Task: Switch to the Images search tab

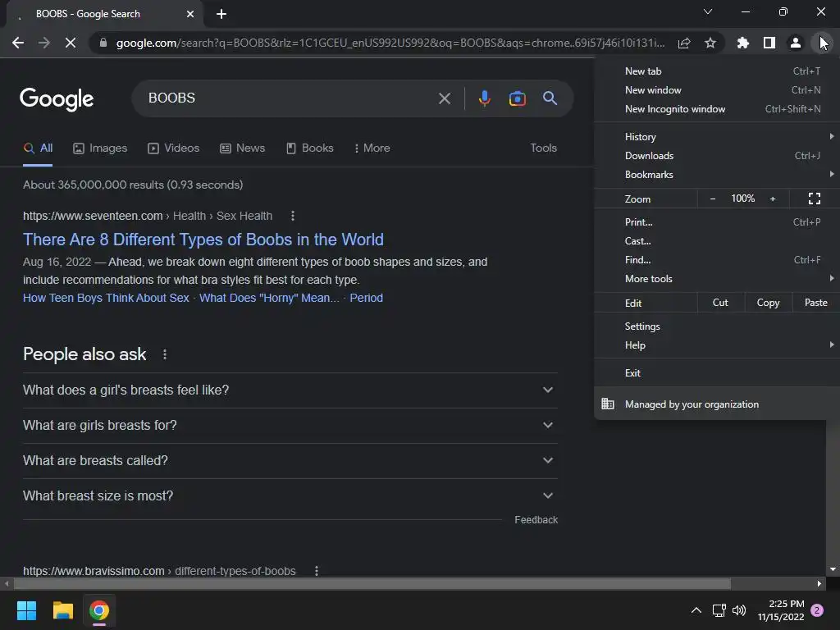Action: click(x=100, y=148)
